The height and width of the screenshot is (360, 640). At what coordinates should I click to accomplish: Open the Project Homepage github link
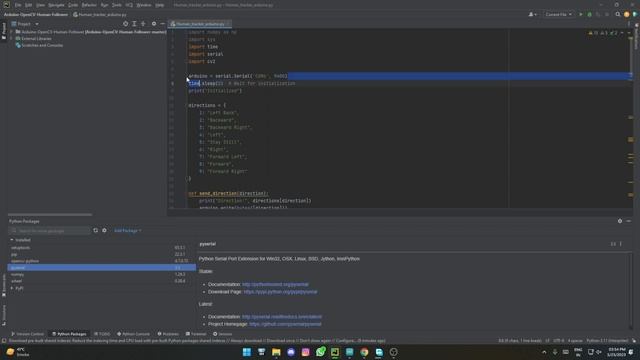(x=285, y=324)
